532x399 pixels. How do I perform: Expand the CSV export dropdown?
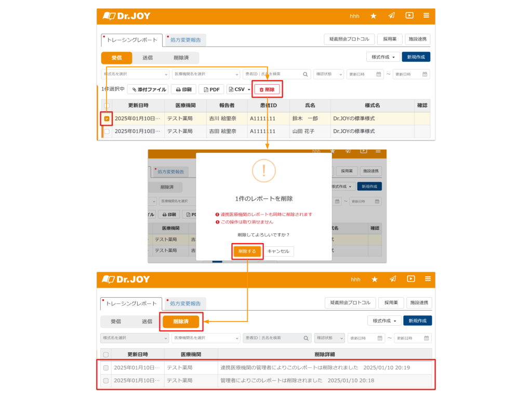click(x=240, y=89)
